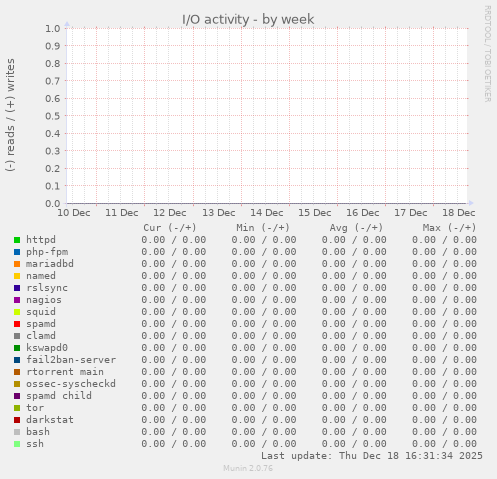Click the ssh Max value '0.00 / 0.00'
Image resolution: width=497 pixels, height=479 pixels.
click(444, 444)
